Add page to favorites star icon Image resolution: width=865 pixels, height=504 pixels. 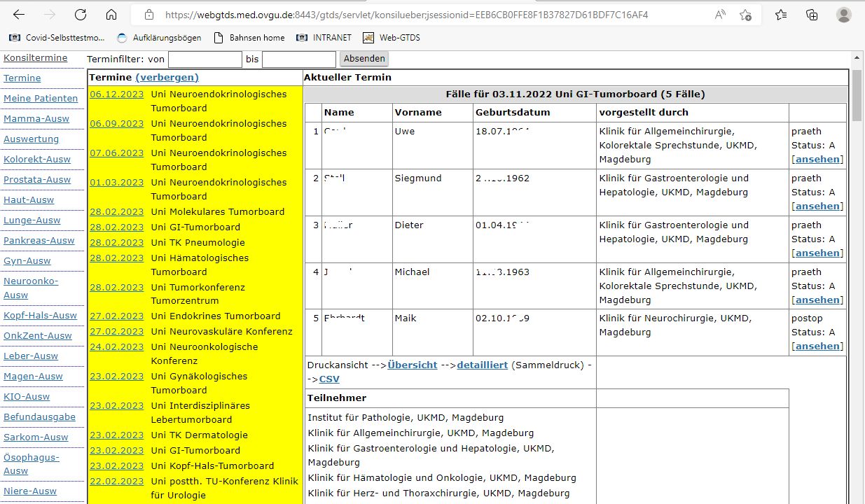tap(746, 15)
